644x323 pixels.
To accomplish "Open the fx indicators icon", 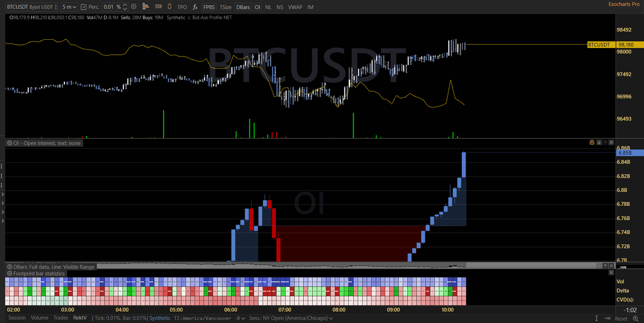I will (x=195, y=7).
